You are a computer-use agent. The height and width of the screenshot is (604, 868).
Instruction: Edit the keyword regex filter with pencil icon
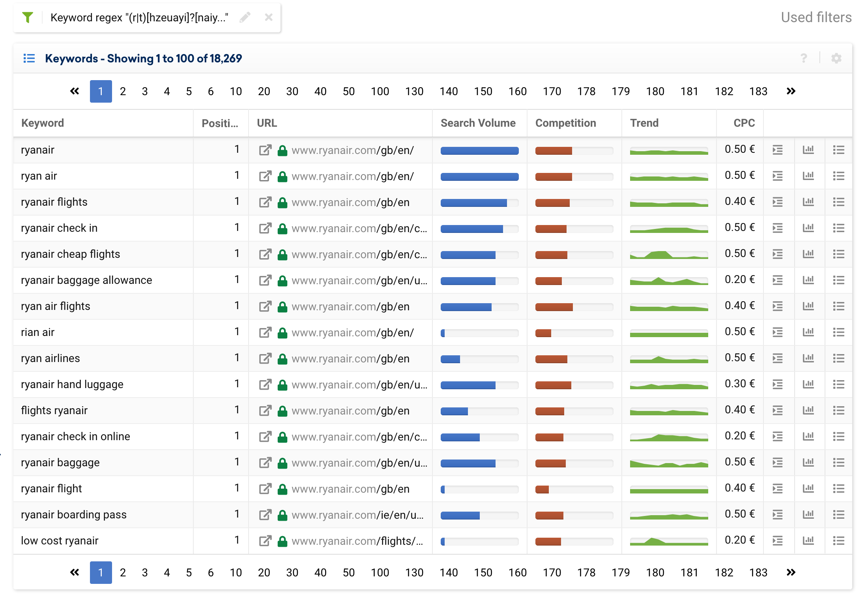tap(245, 17)
